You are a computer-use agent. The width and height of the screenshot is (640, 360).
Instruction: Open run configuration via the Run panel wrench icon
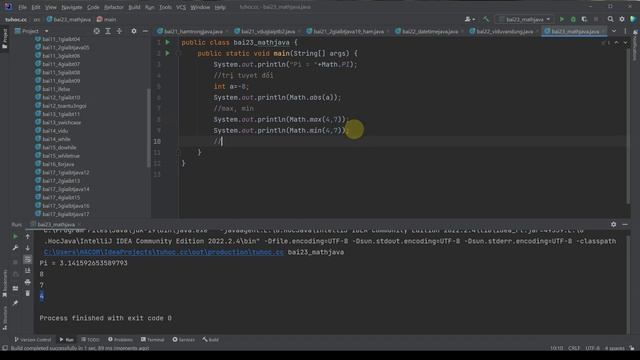tap(16, 248)
